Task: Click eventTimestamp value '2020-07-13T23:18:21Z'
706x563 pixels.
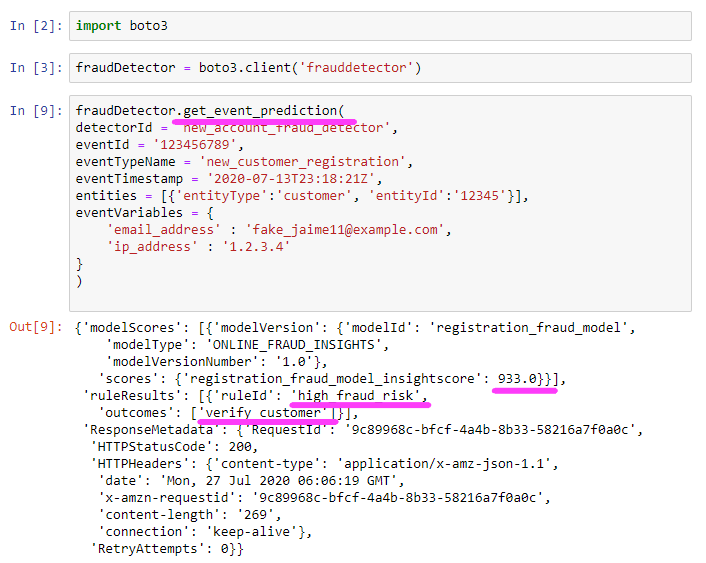Action: [291, 179]
